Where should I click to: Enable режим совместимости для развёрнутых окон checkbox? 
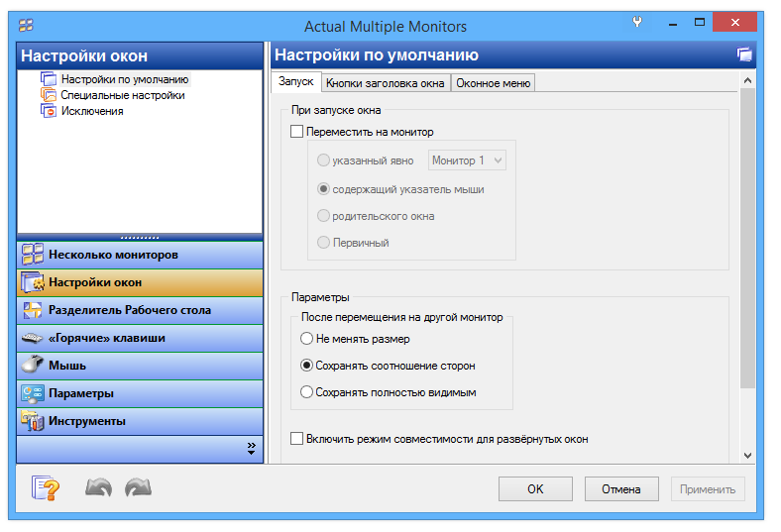tap(297, 439)
